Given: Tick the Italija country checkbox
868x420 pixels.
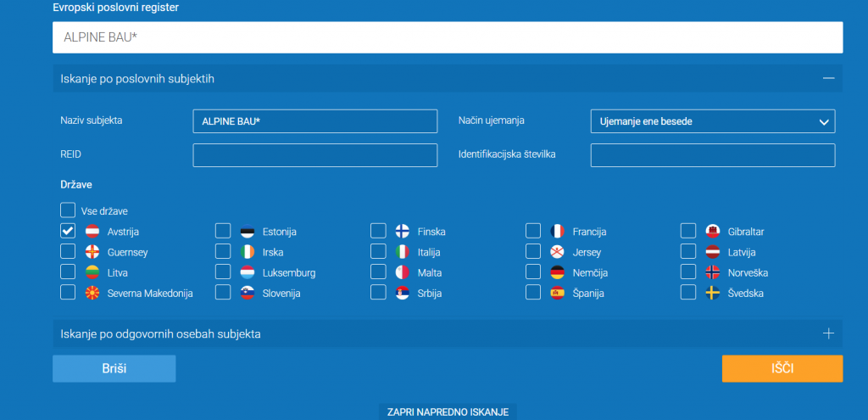Looking at the screenshot, I should (x=378, y=252).
